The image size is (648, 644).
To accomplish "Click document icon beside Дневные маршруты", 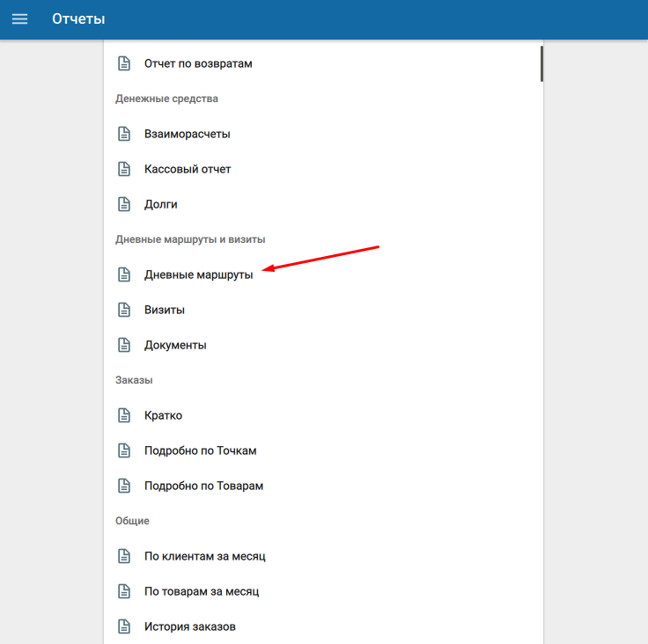I will click(x=124, y=274).
